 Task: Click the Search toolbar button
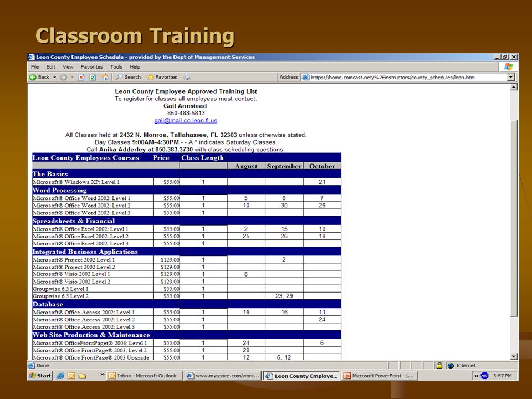pyautogui.click(x=128, y=78)
